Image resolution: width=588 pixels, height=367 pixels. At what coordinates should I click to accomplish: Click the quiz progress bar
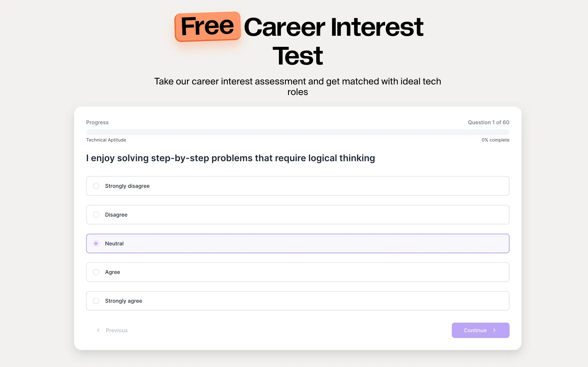(298, 132)
